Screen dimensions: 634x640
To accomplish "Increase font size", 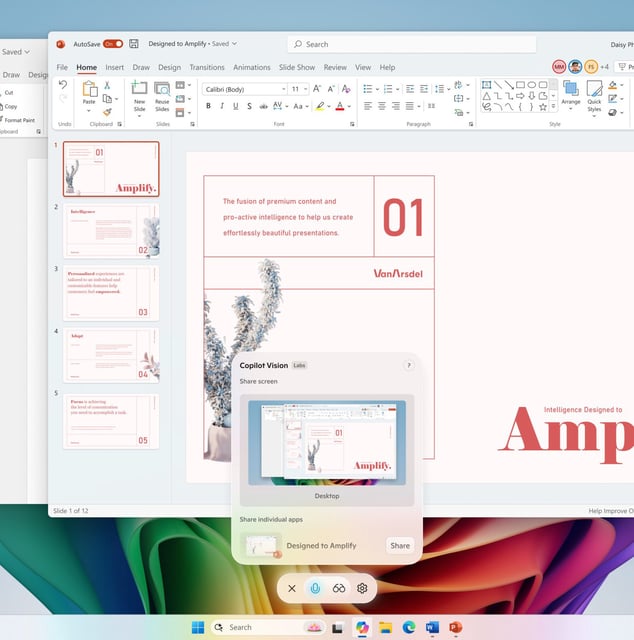I will click(x=317, y=89).
